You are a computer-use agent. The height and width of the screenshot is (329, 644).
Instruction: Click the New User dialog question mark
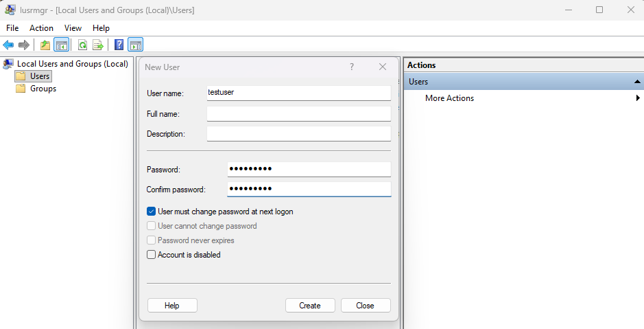pos(352,67)
